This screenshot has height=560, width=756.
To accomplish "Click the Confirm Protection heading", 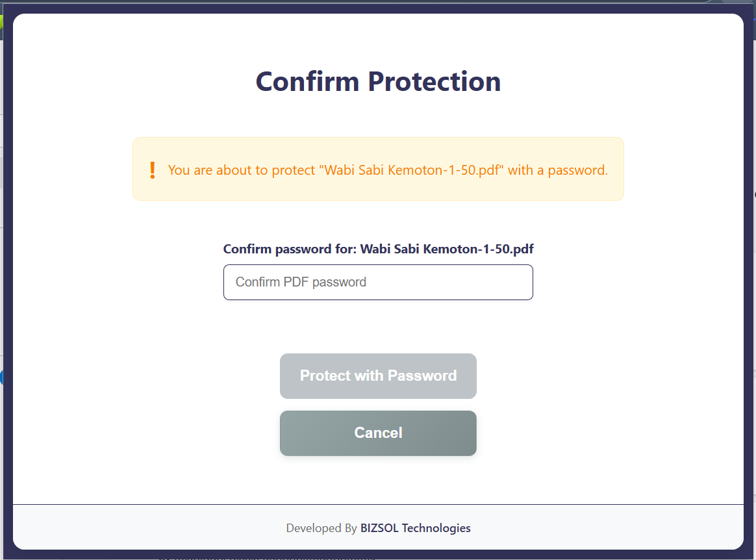I will pos(378,82).
